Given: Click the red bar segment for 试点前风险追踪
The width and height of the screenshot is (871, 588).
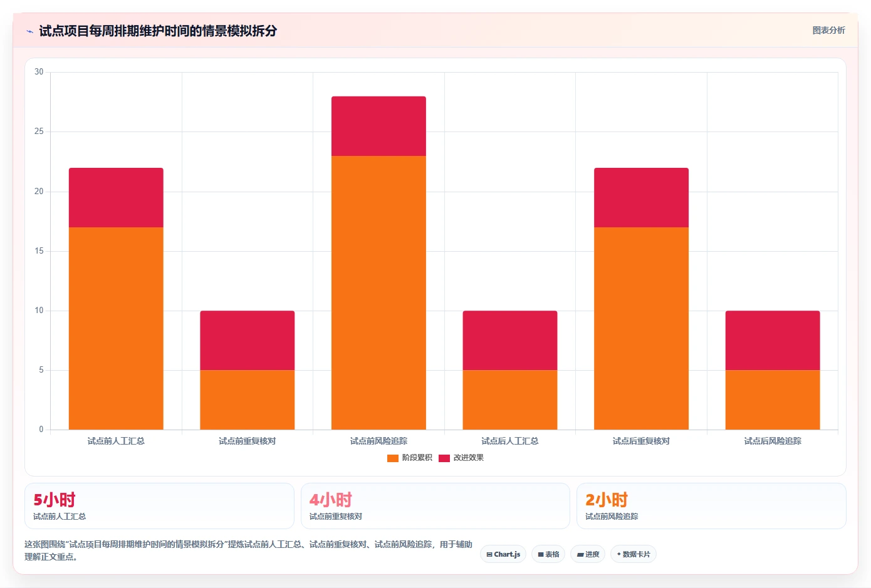Looking at the screenshot, I should [x=378, y=126].
